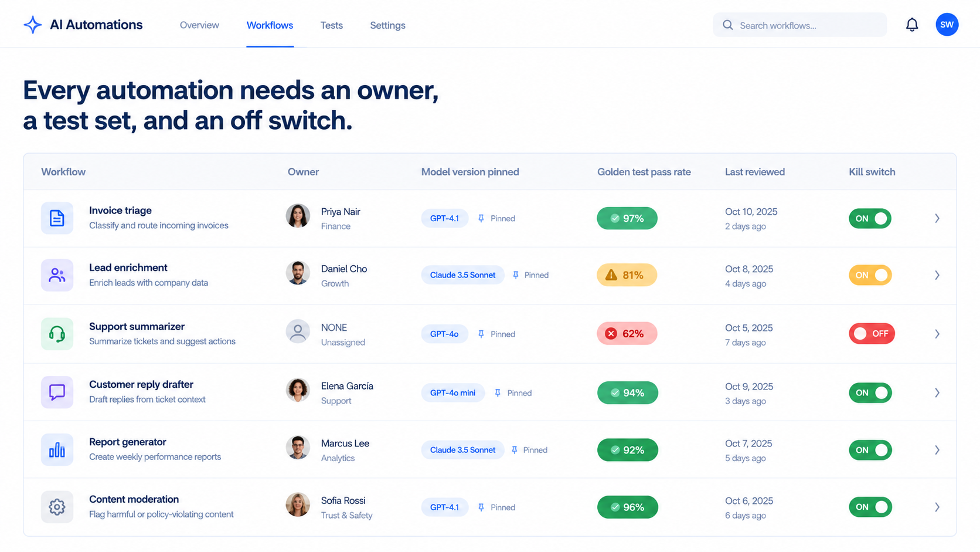Click Priya Nair's avatar photo
This screenshot has width=980, height=552.
point(298,216)
